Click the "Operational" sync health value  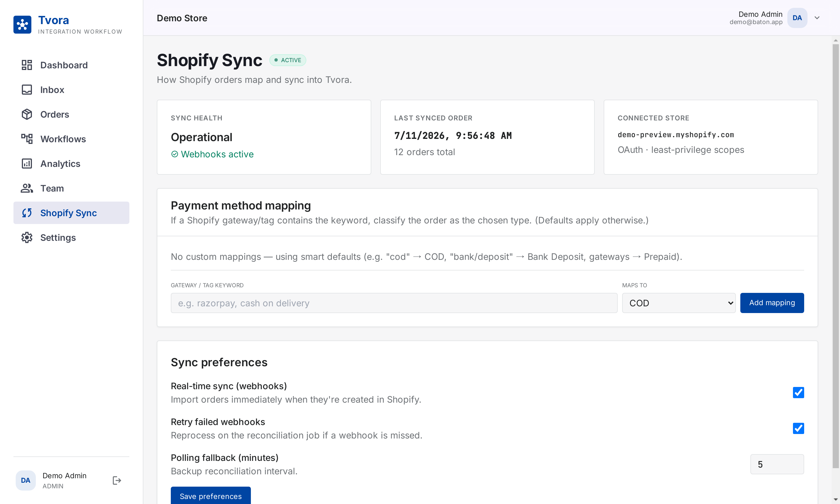(202, 137)
